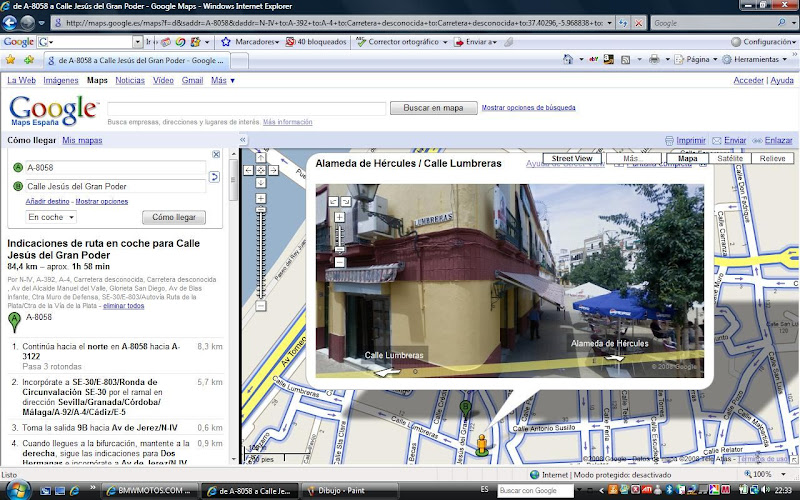Rotate Street View left with the arrow icon
Screen dimensions: 800x500
(333, 202)
